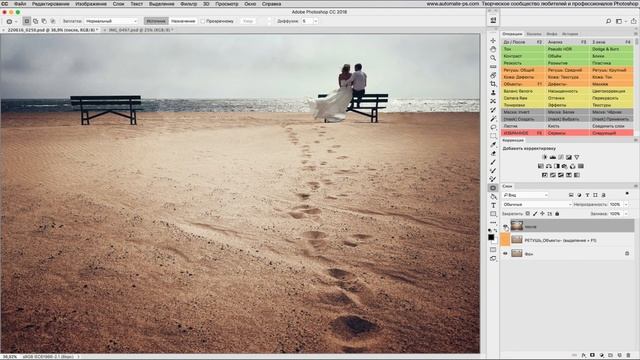
Task: Select the Eraser tool in toolbar
Action: click(493, 153)
